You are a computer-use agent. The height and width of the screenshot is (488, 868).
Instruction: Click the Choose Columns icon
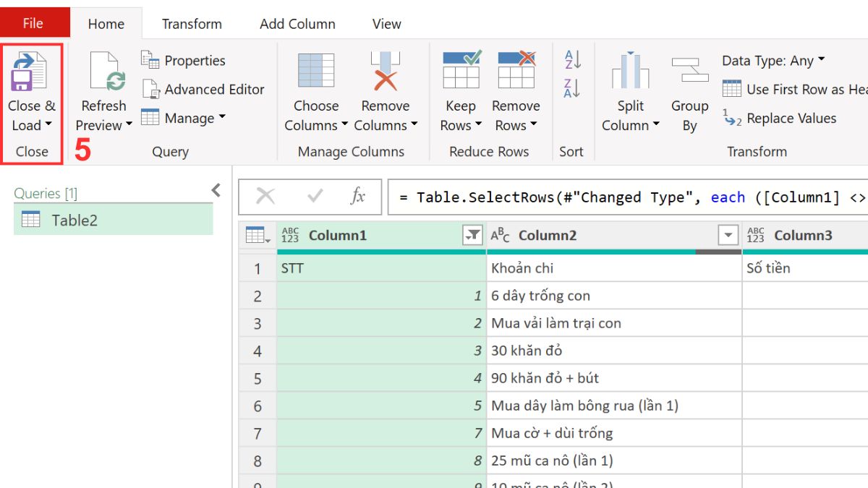coord(316,71)
